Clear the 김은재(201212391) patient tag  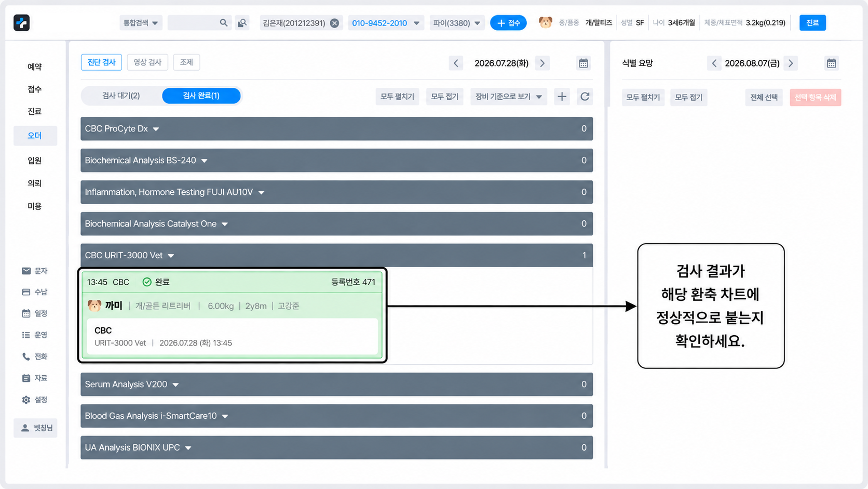(335, 23)
